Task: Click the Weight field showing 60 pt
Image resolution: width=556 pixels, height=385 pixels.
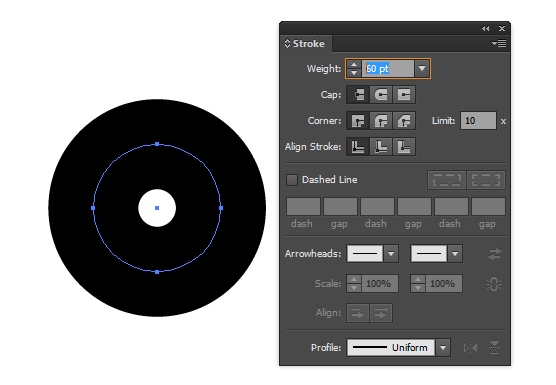Action: [x=388, y=68]
